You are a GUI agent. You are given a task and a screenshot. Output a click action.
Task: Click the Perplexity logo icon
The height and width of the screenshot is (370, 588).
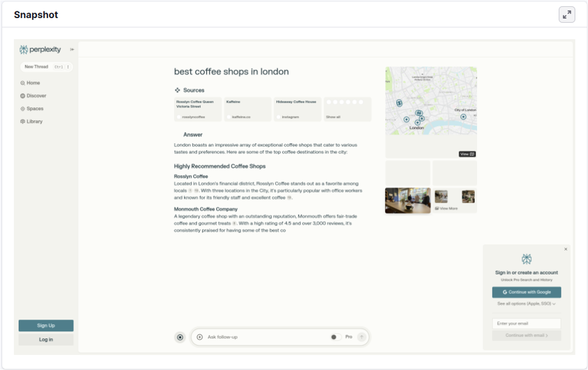pos(24,49)
